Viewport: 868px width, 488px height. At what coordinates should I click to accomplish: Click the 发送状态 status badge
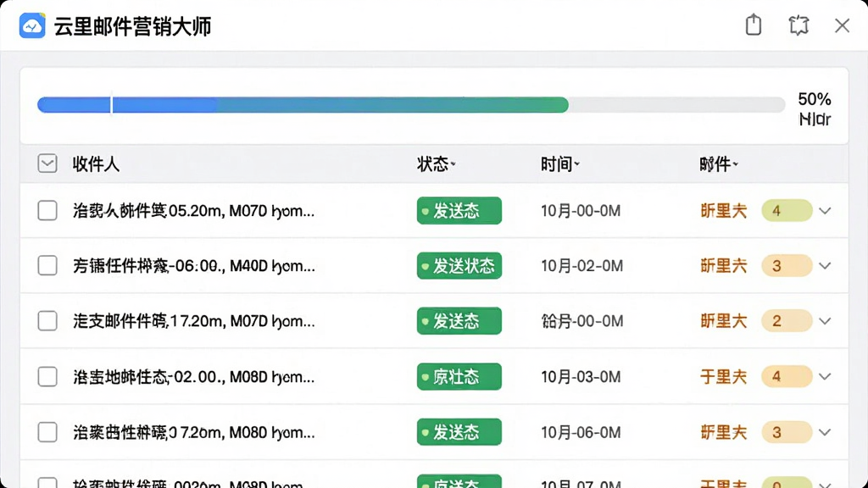point(459,265)
